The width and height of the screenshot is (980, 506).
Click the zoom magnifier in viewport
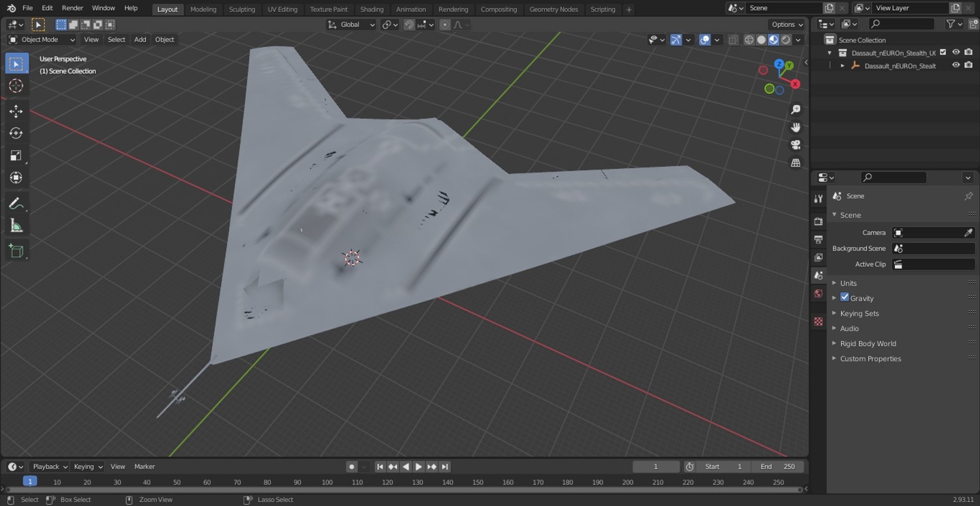click(795, 110)
